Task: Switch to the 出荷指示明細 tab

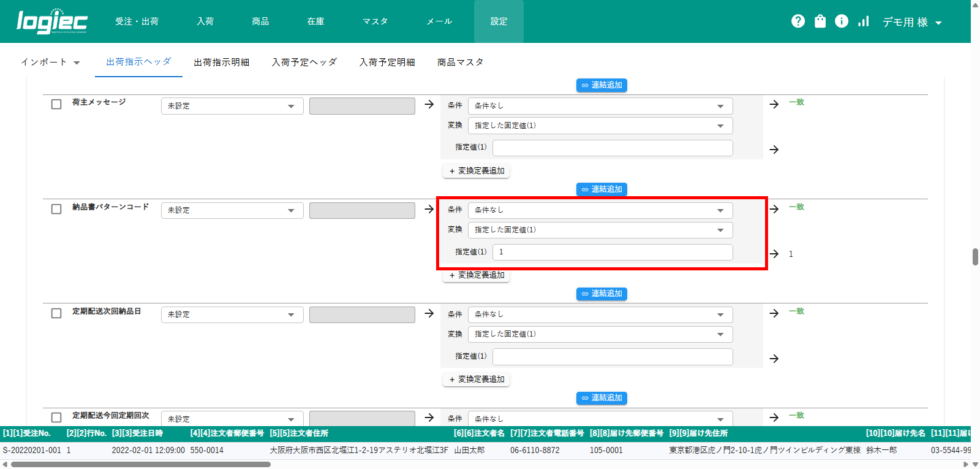Action: click(221, 63)
